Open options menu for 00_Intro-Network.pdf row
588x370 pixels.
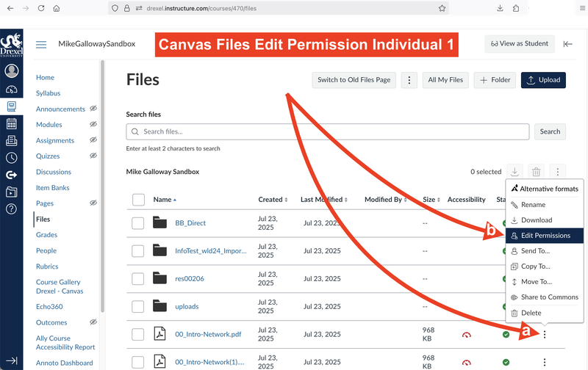pyautogui.click(x=545, y=335)
